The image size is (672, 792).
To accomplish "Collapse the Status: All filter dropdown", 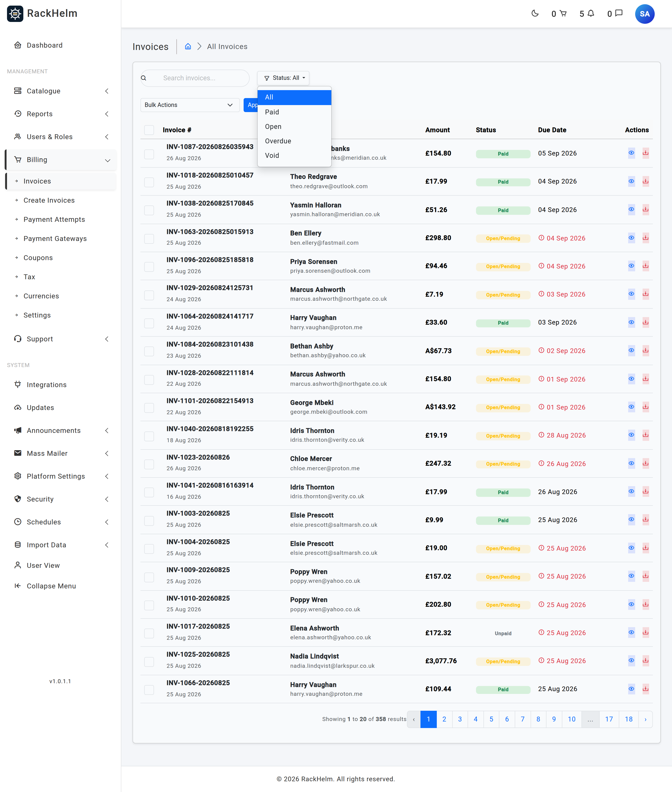I will point(283,78).
